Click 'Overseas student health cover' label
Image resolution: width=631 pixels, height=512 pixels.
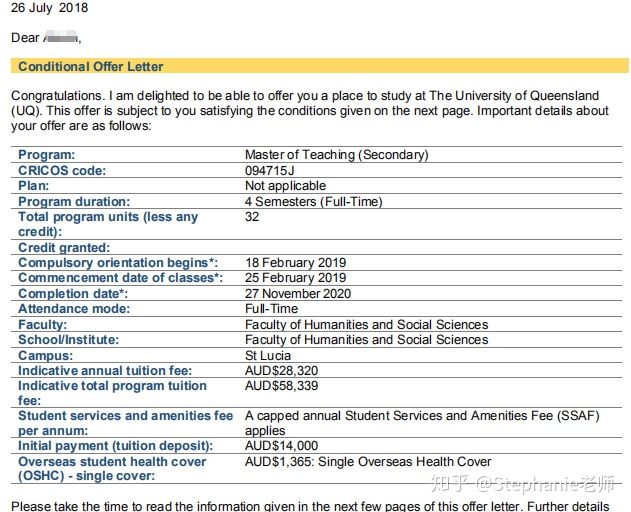(112, 462)
